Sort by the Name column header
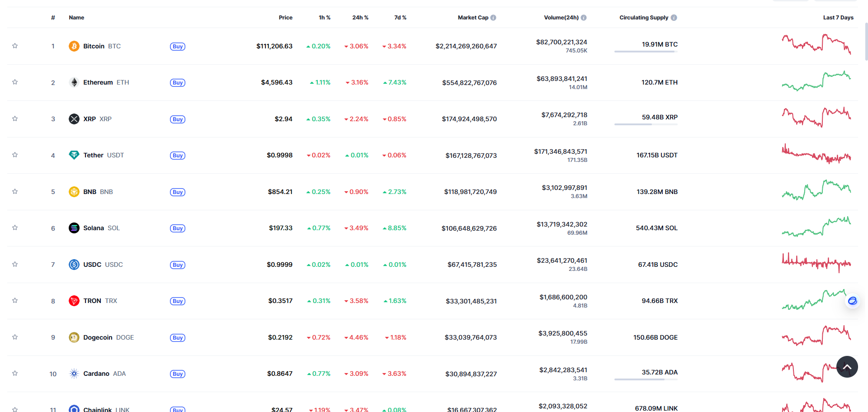Image resolution: width=868 pixels, height=412 pixels. pyautogui.click(x=76, y=18)
